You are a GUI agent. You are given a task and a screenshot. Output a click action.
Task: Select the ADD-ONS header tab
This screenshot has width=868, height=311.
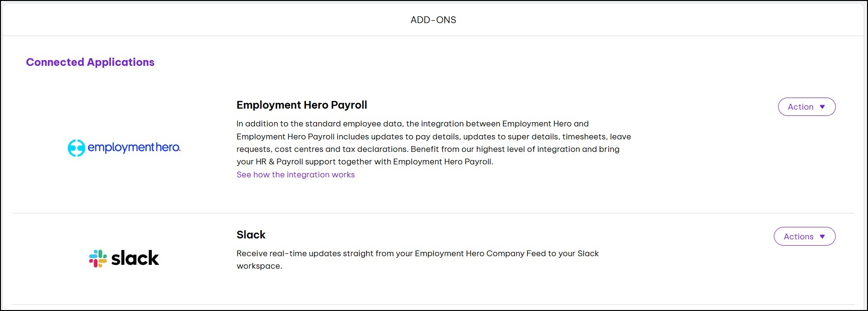click(433, 20)
